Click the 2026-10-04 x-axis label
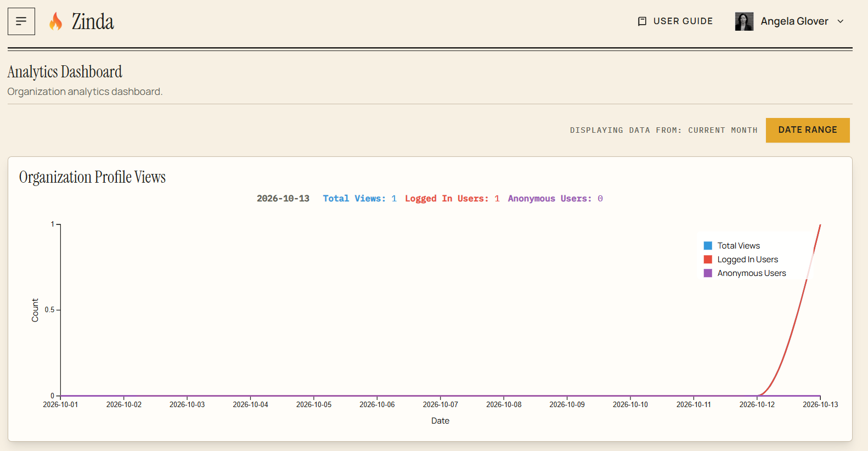868x451 pixels. [x=250, y=405]
